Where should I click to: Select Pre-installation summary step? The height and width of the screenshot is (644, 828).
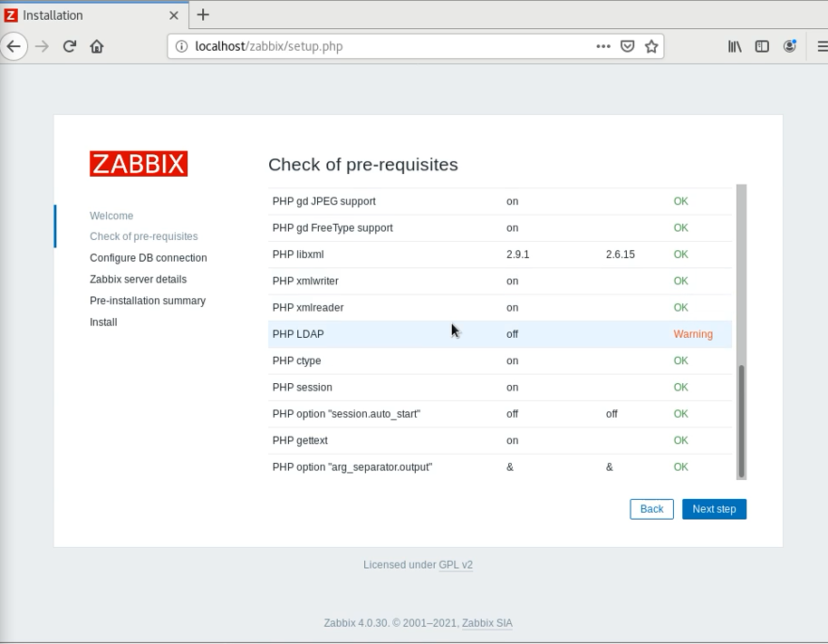click(x=148, y=301)
